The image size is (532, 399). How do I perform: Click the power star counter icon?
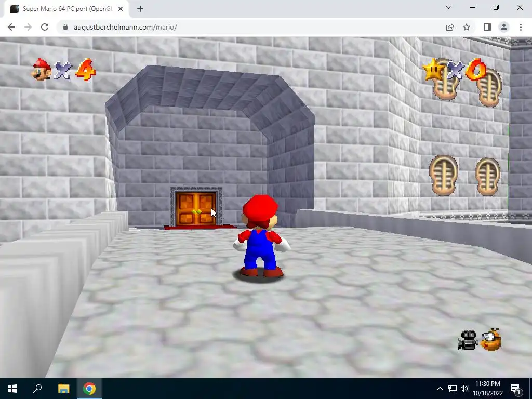click(434, 70)
